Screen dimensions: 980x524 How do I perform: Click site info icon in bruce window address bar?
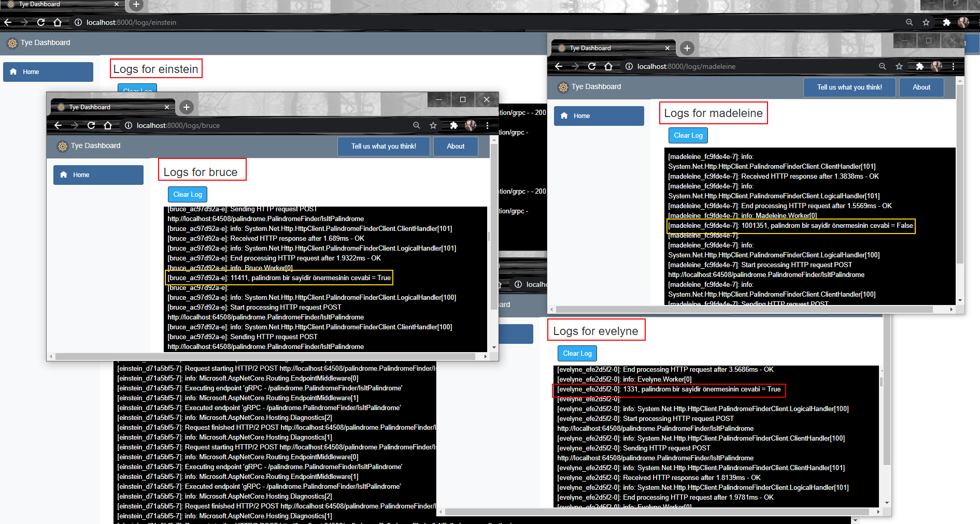(x=129, y=125)
